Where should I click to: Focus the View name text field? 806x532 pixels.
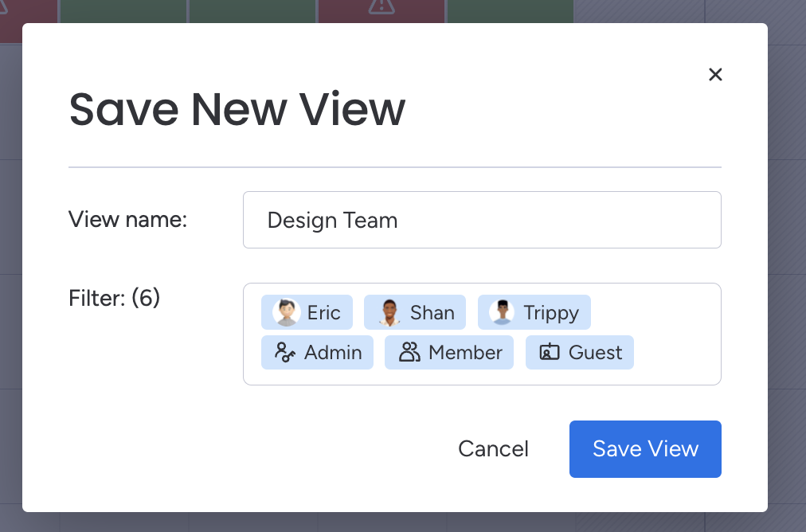point(482,220)
